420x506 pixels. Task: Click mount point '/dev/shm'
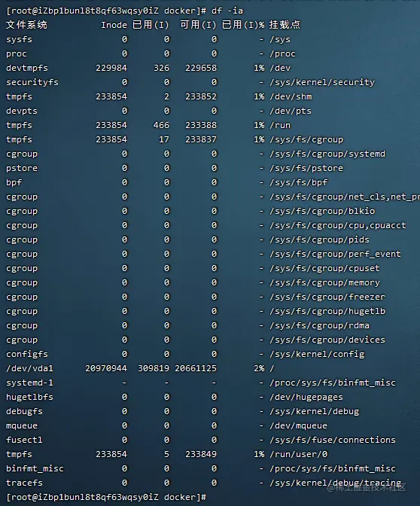pyautogui.click(x=291, y=96)
